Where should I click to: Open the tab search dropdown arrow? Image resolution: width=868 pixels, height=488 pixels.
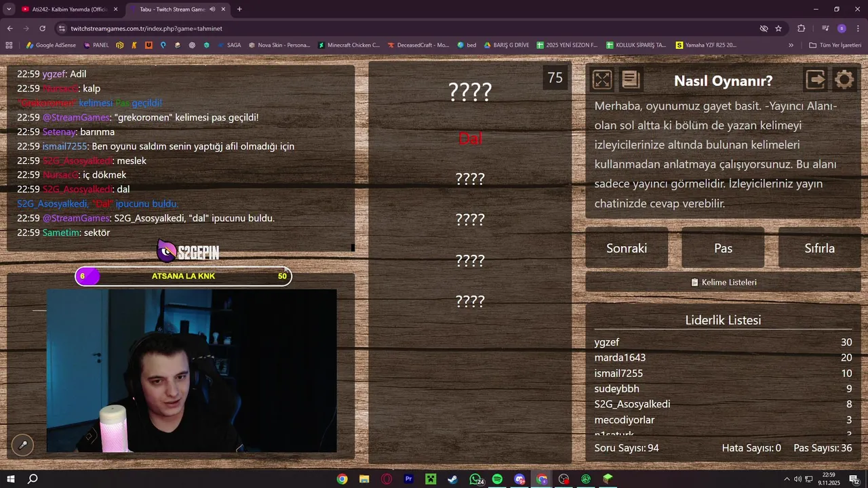point(9,9)
